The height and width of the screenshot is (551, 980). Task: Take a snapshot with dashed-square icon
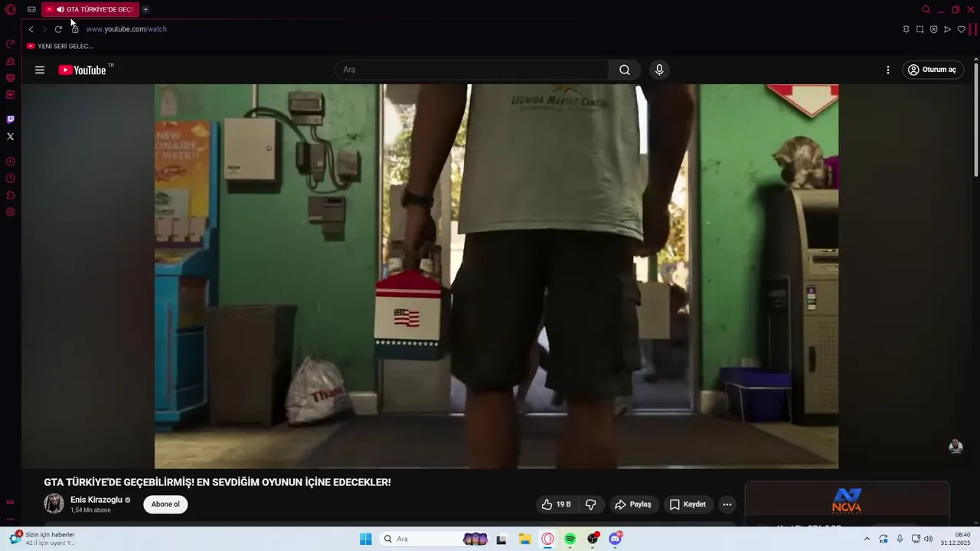pyautogui.click(x=920, y=29)
